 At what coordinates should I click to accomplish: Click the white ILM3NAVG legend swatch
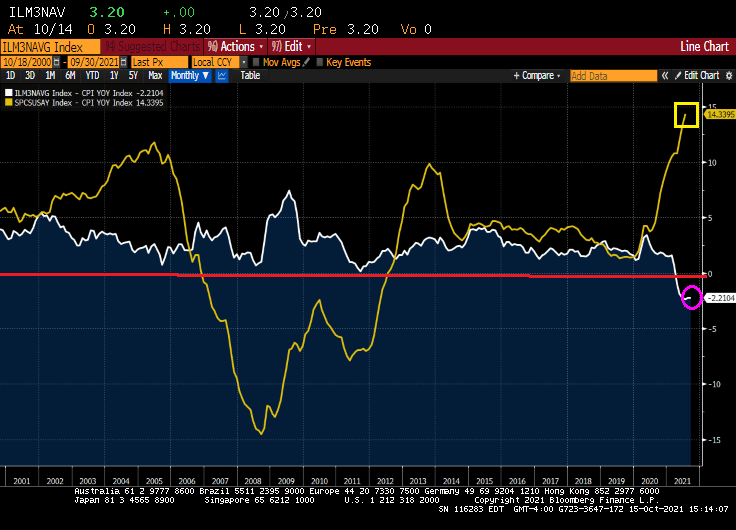(9, 92)
